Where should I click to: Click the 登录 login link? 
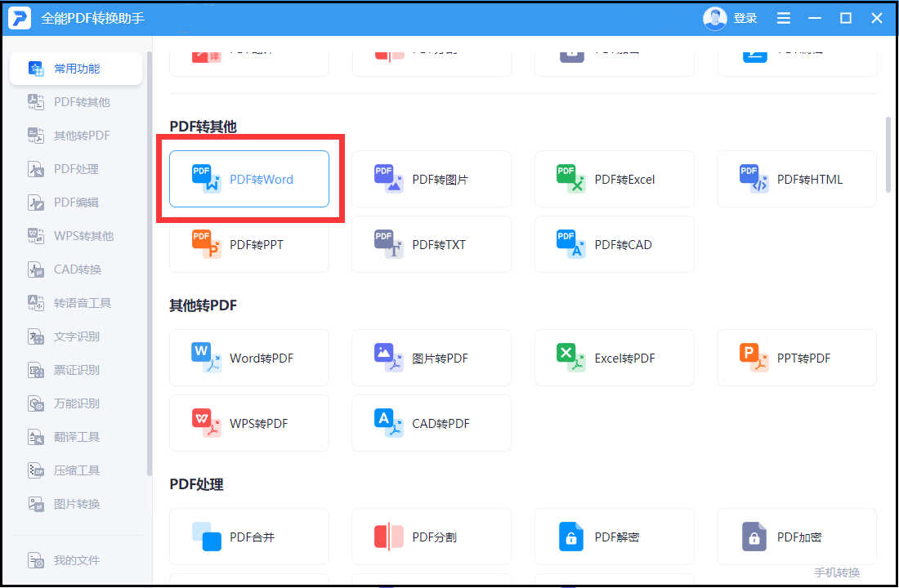[745, 18]
